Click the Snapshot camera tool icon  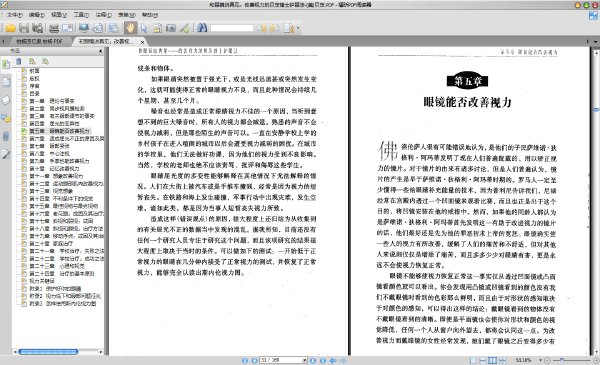[x=171, y=28]
